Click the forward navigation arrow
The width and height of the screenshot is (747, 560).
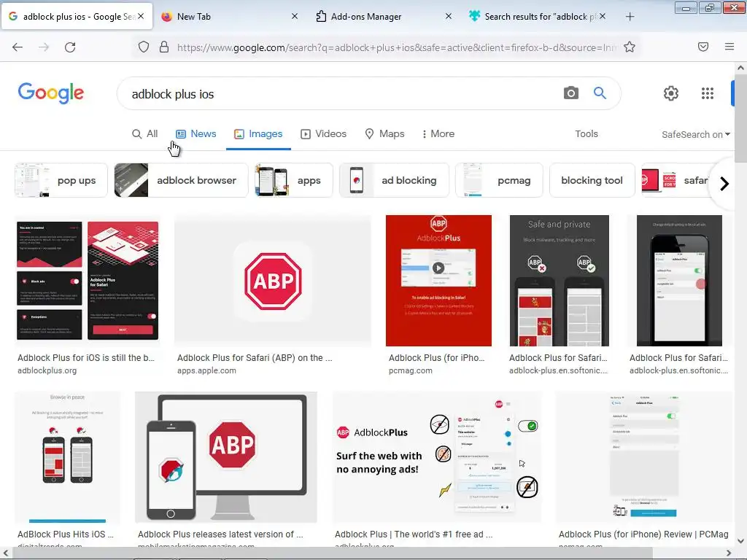tap(44, 47)
